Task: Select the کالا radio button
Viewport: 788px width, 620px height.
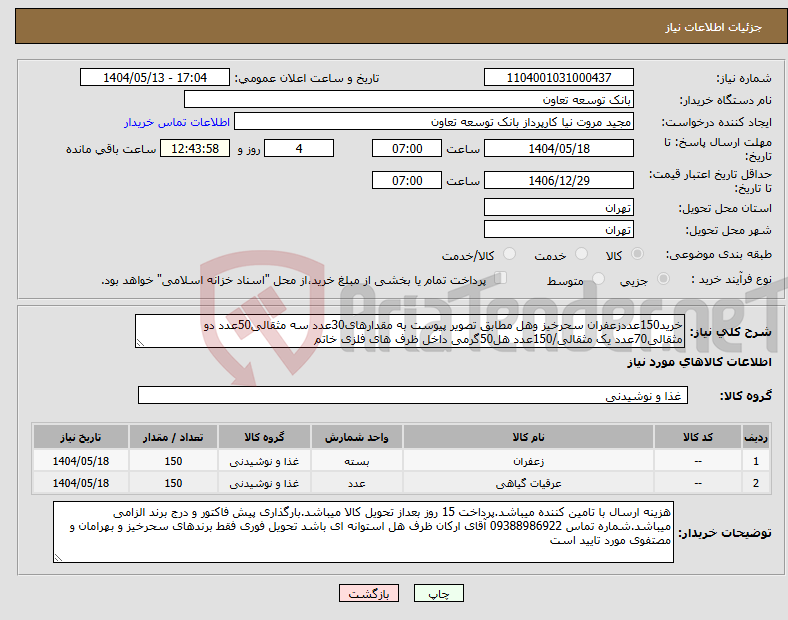Action: [637, 254]
